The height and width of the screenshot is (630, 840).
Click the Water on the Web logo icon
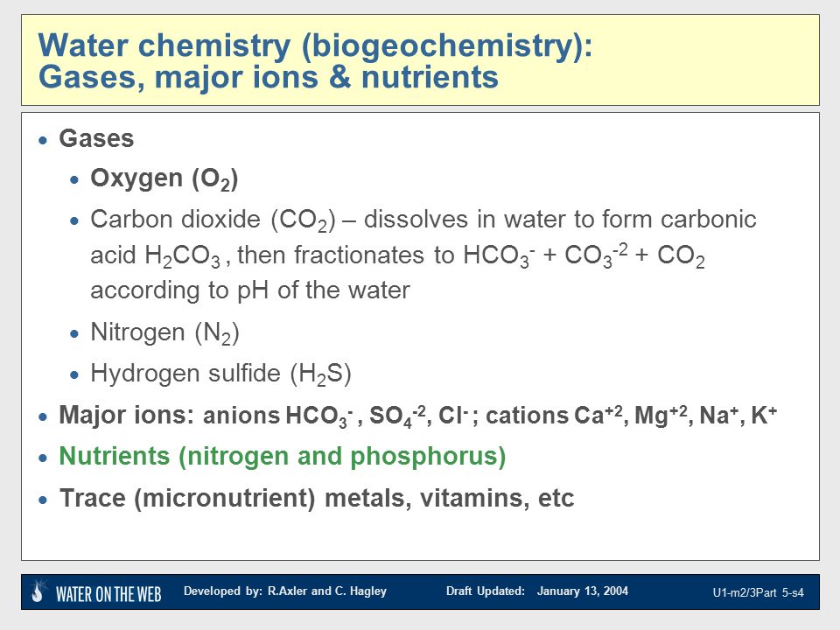(x=38, y=591)
